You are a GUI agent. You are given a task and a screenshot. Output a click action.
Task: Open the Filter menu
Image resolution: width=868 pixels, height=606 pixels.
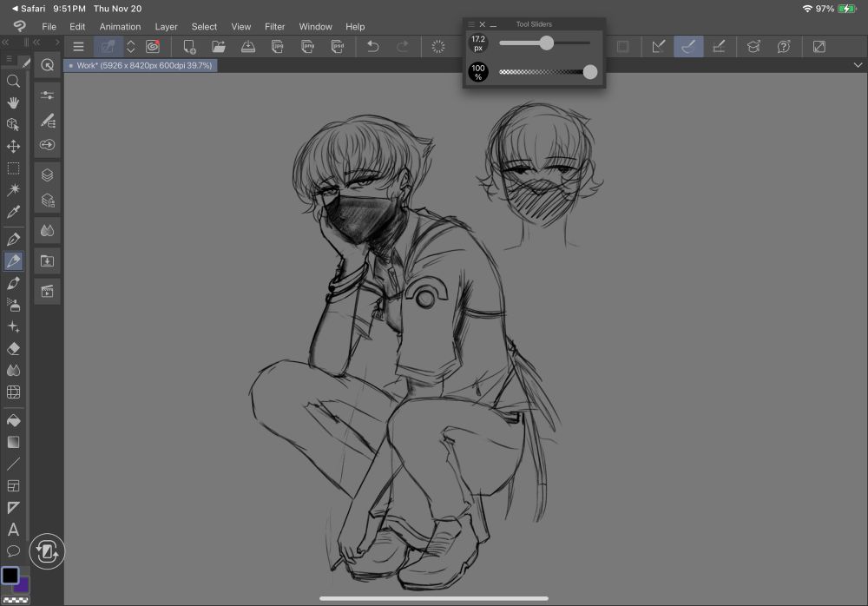click(274, 27)
